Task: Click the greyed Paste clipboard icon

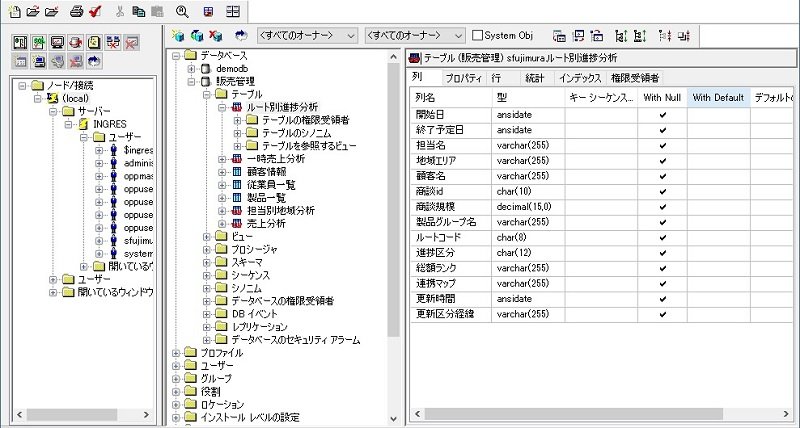Action: click(158, 11)
